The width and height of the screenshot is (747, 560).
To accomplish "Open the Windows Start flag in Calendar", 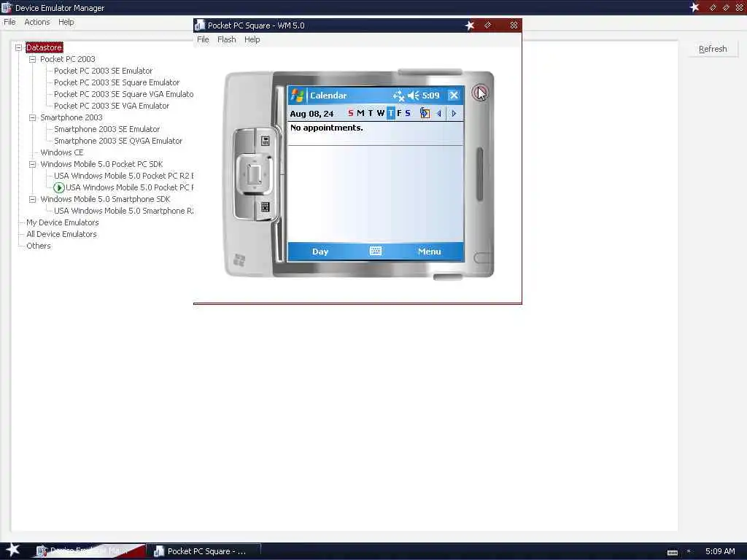I will (298, 96).
